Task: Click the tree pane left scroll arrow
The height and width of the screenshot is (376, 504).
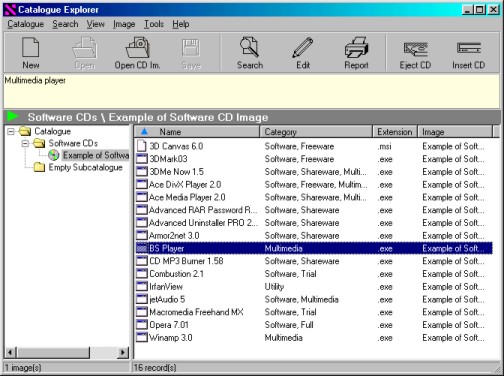Action: click(10, 352)
